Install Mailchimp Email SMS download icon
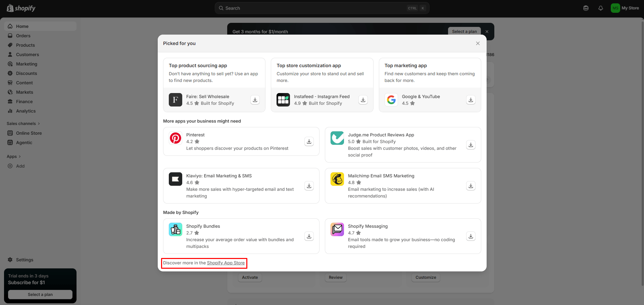 coord(471,186)
